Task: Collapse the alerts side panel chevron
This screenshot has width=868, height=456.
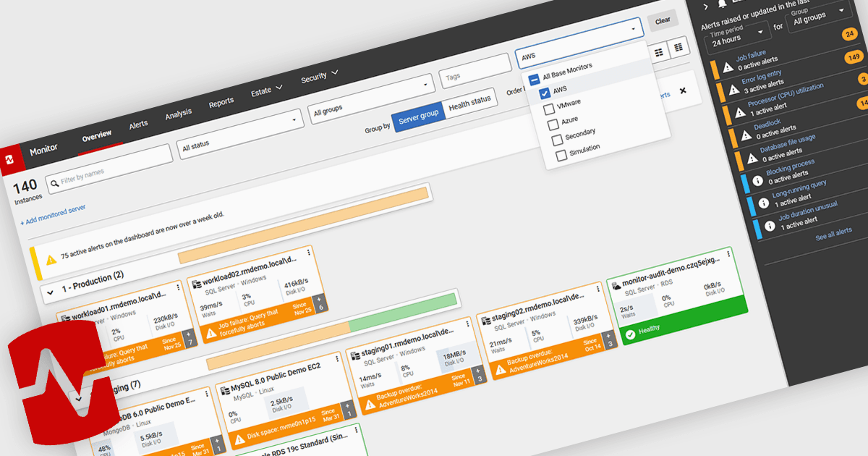Action: pyautogui.click(x=705, y=7)
